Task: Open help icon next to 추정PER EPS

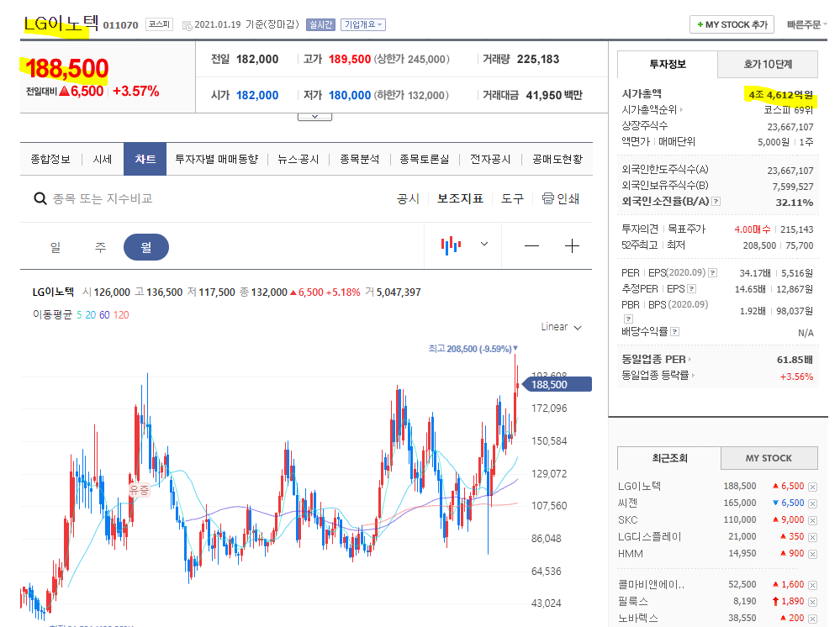Action: [692, 289]
